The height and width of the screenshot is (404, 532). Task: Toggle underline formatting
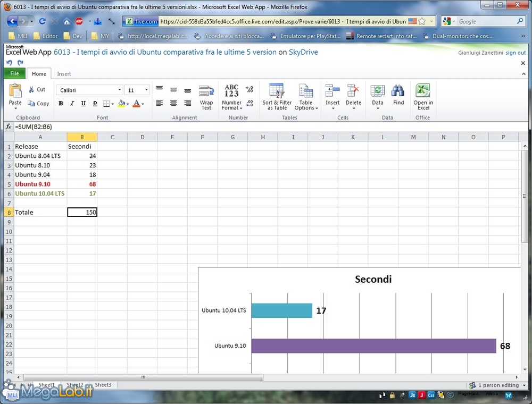(x=83, y=103)
